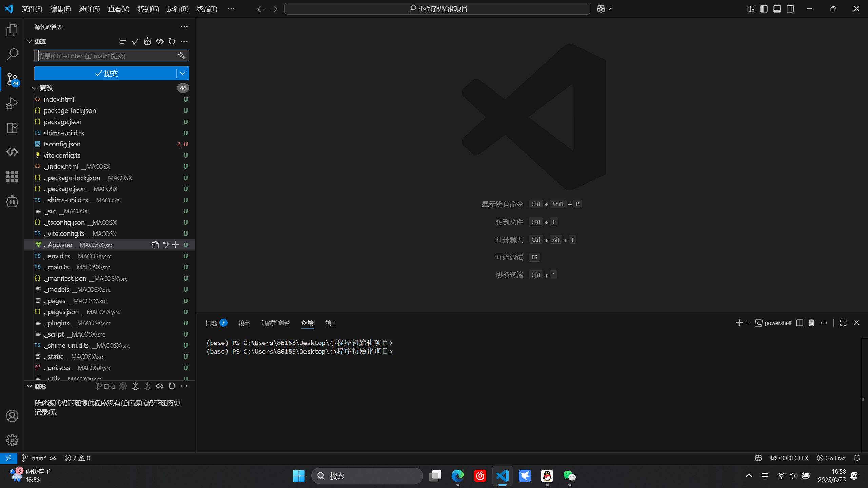Open the Copilot chat icon in title bar

(x=601, y=9)
